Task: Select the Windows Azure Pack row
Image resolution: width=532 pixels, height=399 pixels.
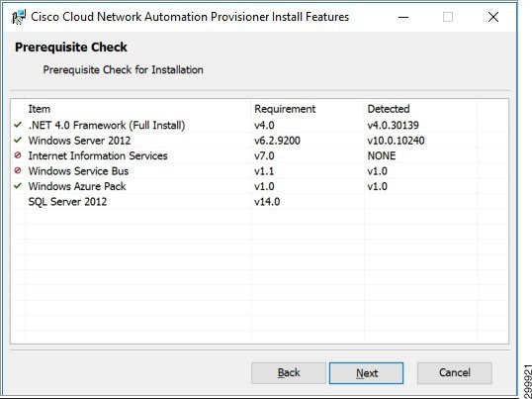Action: click(259, 186)
